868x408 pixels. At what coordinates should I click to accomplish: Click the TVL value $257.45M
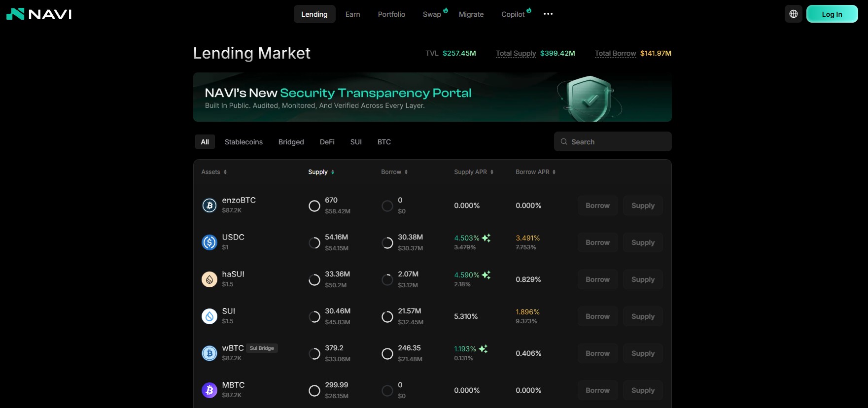459,53
